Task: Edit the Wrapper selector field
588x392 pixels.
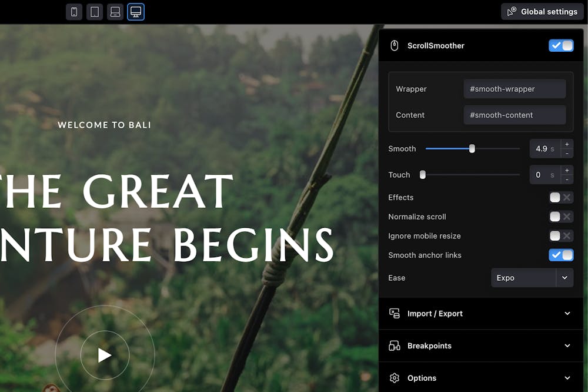Action: (514, 89)
